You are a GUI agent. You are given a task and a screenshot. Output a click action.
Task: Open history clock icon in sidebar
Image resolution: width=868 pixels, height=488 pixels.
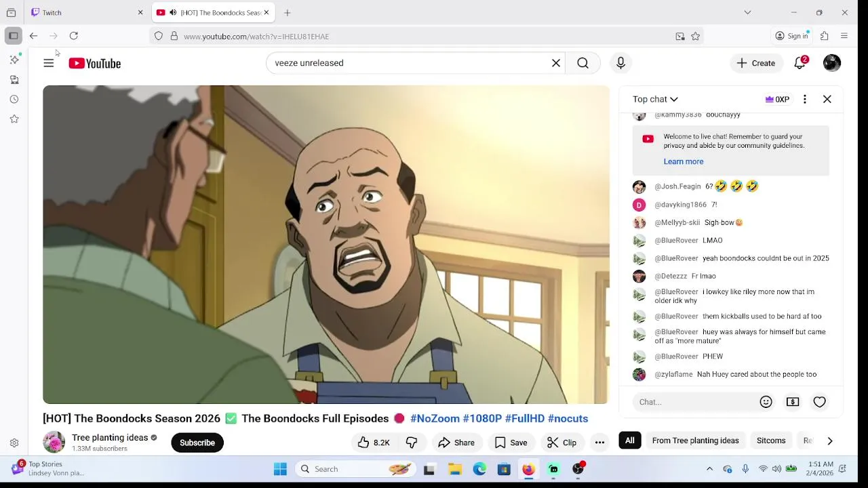[14, 99]
